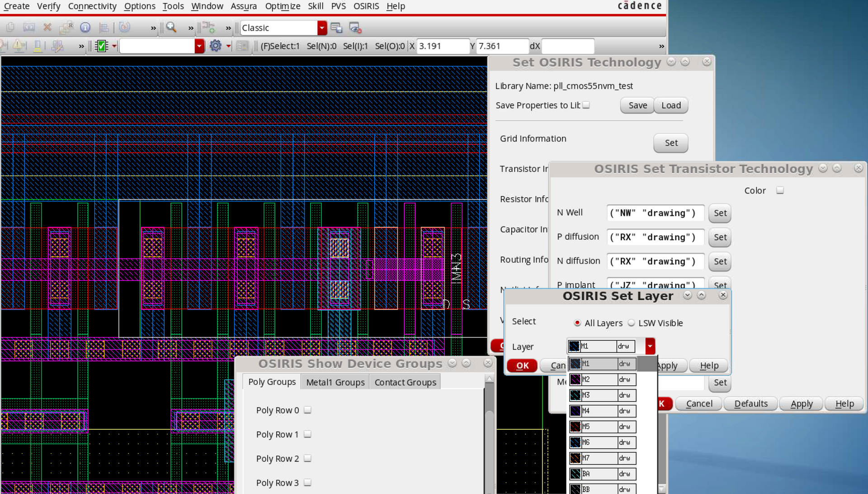
Task: Check the Poly Row 3 checkbox
Action: point(307,483)
